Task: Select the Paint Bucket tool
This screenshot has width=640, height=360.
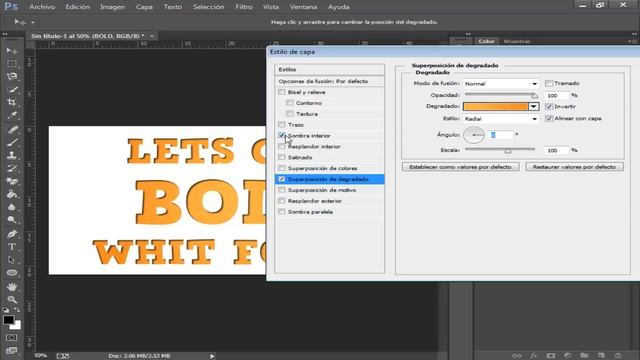Action: [11, 194]
